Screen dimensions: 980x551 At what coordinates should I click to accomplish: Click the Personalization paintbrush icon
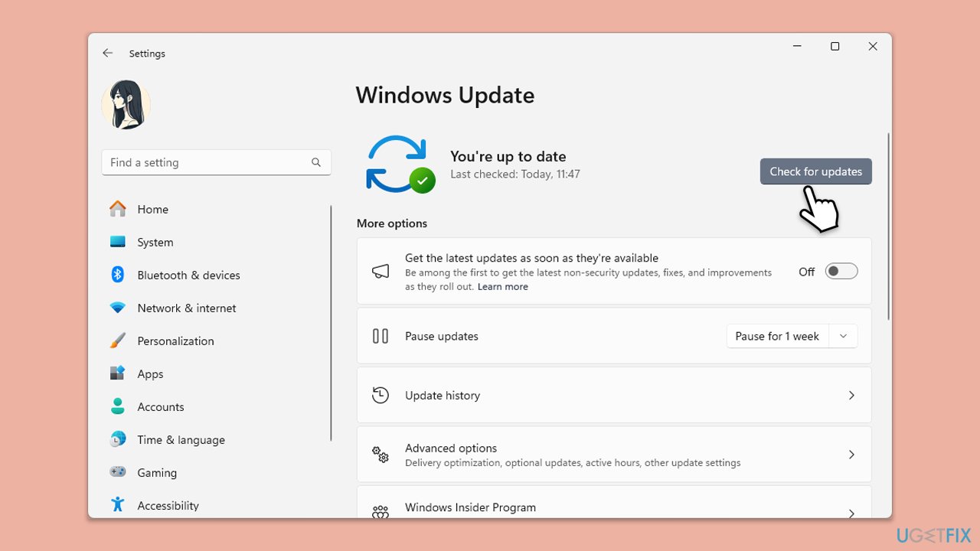pyautogui.click(x=118, y=341)
